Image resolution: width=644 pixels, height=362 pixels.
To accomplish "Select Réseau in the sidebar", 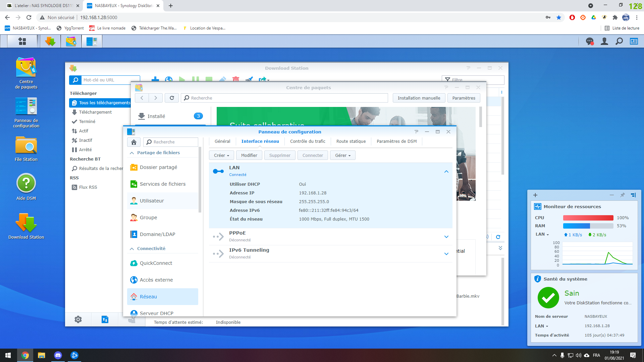I will (163, 297).
